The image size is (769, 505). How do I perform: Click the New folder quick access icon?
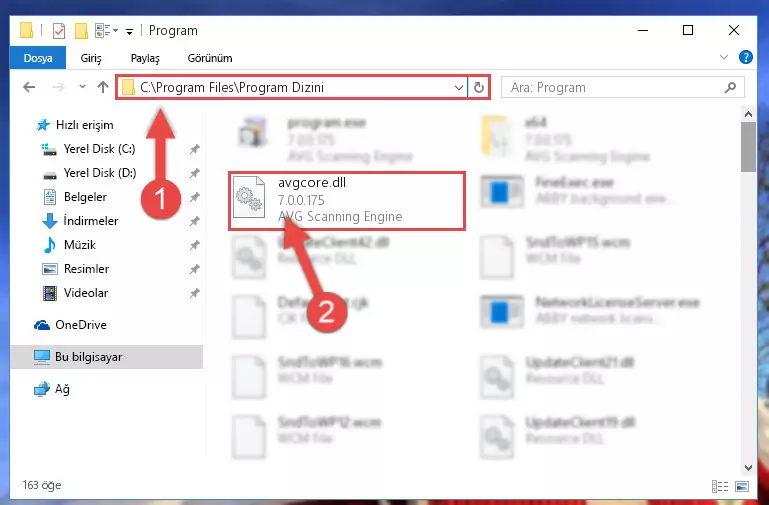click(x=81, y=31)
